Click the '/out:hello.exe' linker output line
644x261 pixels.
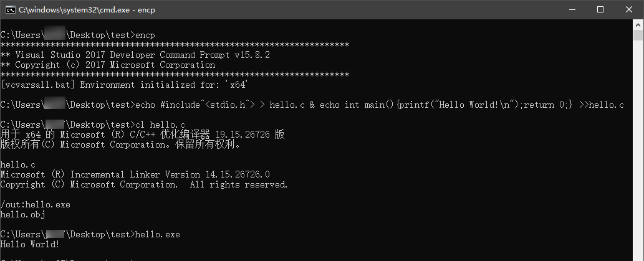35,204
